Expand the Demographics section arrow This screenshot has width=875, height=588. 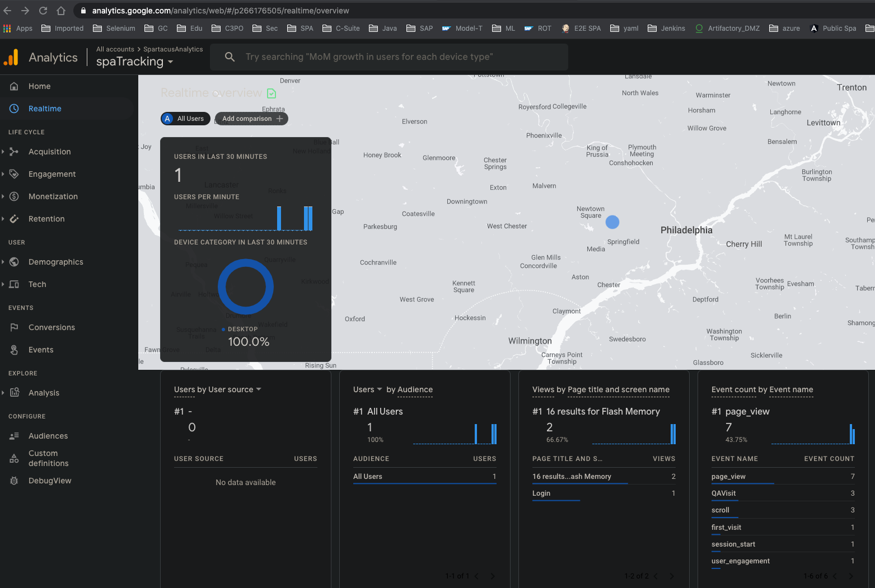point(3,262)
